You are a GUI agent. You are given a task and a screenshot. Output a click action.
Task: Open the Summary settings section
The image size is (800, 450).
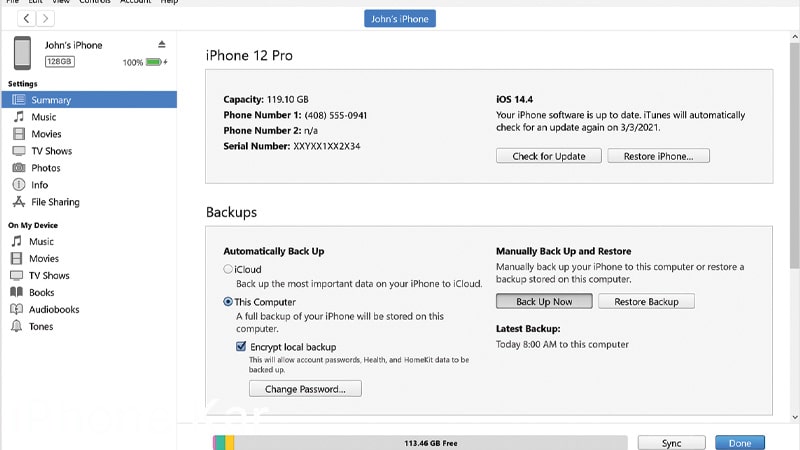coord(89,99)
